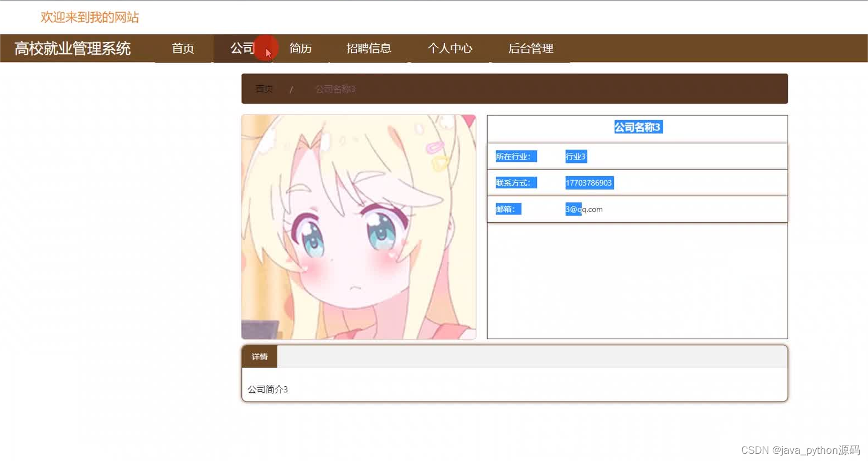This screenshot has width=868, height=461.
Task: Click the email 3@qq.com
Action: 584,209
